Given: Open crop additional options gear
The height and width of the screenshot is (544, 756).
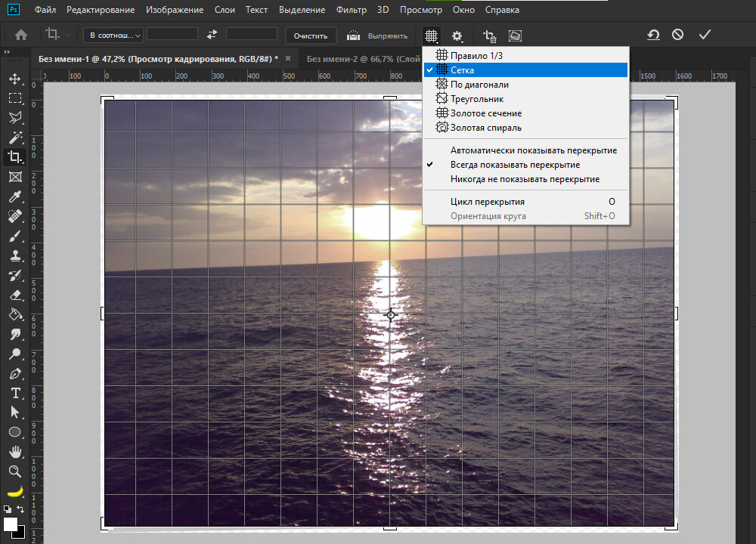Looking at the screenshot, I should click(457, 36).
